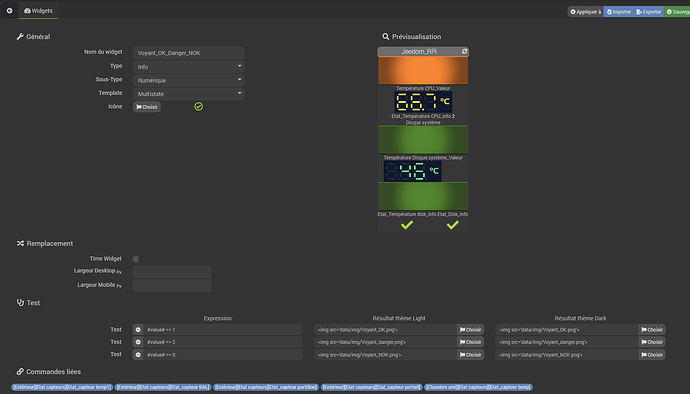Click the Température Disque système_Valeur label
Screen dimensions: 690x394
423,158
